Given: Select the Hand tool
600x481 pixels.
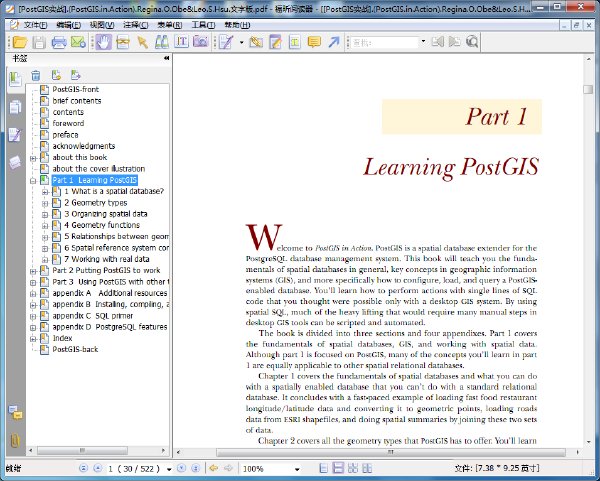Looking at the screenshot, I should 103,42.
